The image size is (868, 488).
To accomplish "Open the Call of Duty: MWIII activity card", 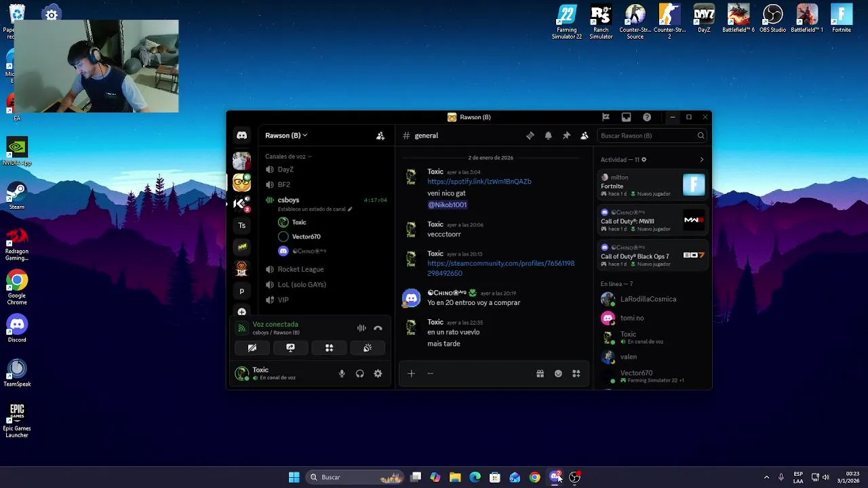I will click(x=653, y=220).
